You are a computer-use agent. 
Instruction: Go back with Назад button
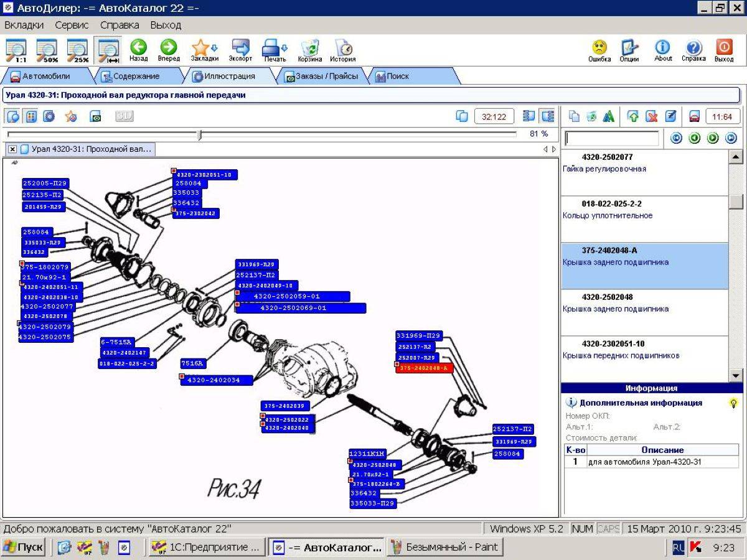tap(138, 50)
